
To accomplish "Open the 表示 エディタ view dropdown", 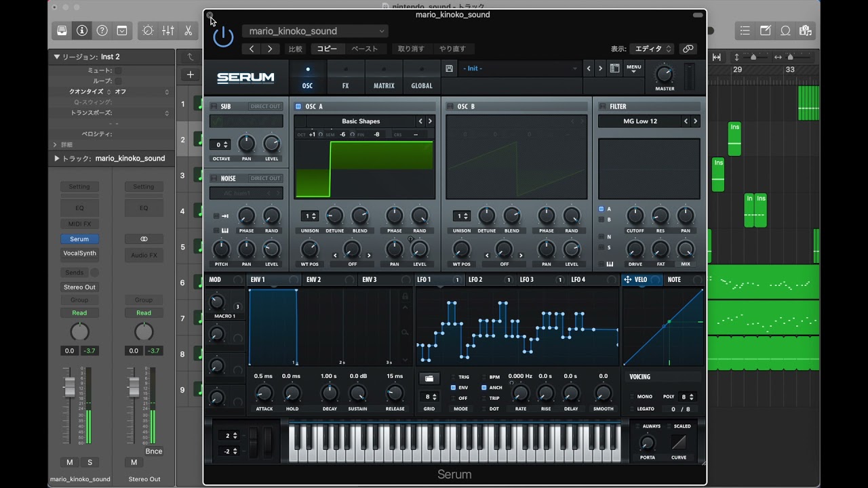I will click(652, 49).
